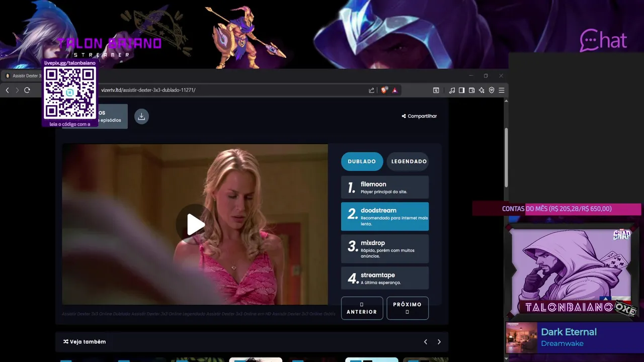
Task: Open the share page icon in address bar
Action: click(371, 90)
